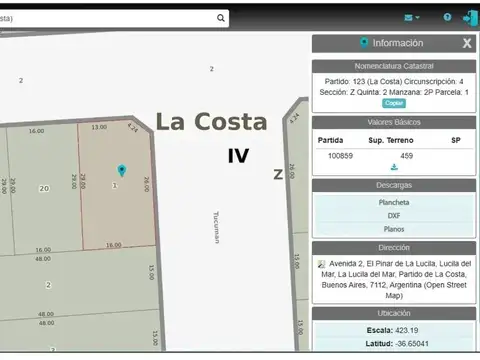Click the Partida column header
Screen dimensions: 480x360
(x=330, y=140)
